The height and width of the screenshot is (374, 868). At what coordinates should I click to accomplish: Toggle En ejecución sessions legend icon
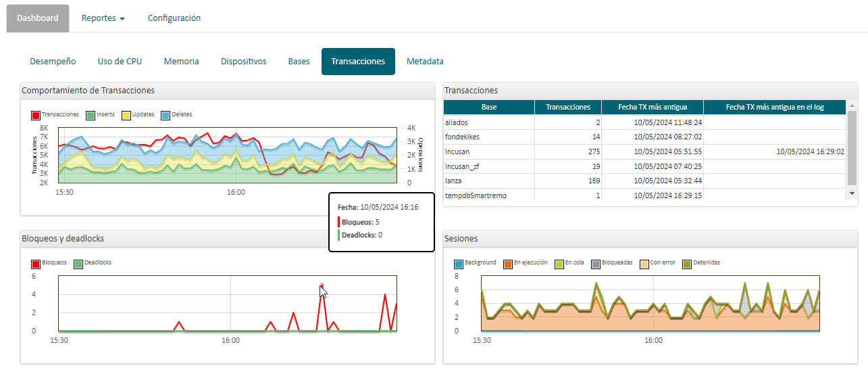(508, 263)
